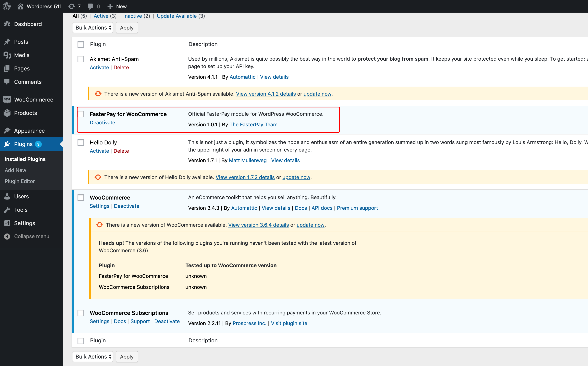Open WooCommerce Subscriptions Settings link
The width and height of the screenshot is (588, 366).
tap(100, 321)
